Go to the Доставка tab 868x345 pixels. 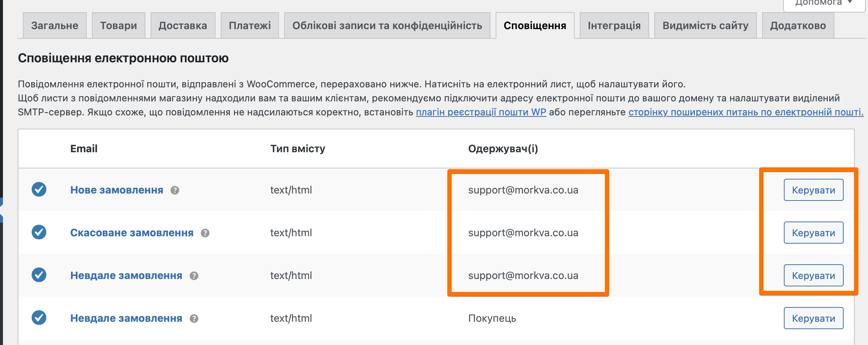[x=183, y=25]
